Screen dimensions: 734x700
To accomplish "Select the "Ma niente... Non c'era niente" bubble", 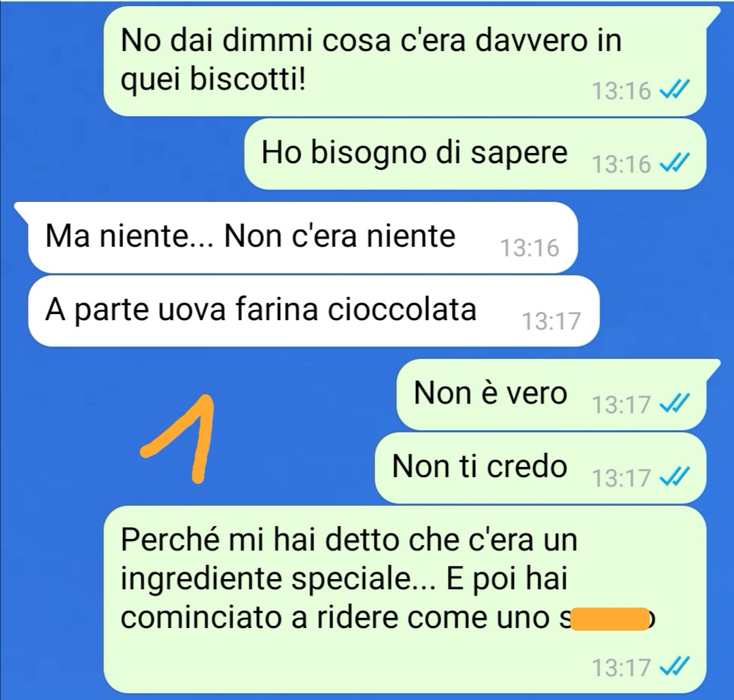I will click(x=302, y=238).
